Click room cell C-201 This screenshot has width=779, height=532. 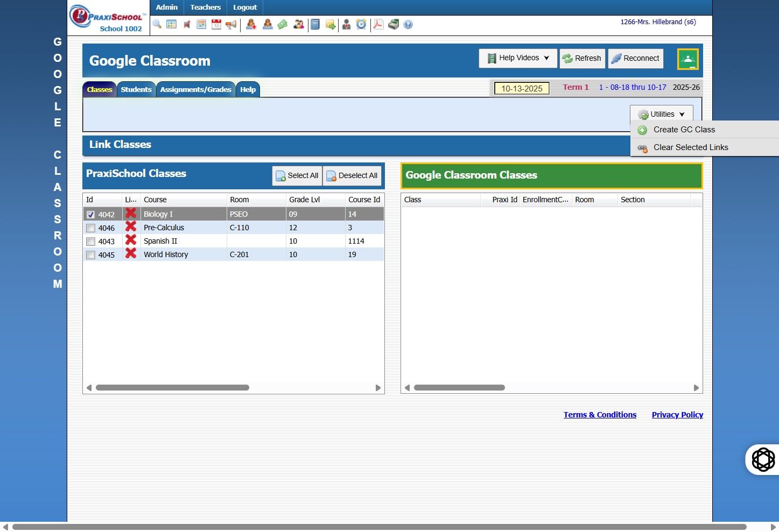tap(256, 254)
